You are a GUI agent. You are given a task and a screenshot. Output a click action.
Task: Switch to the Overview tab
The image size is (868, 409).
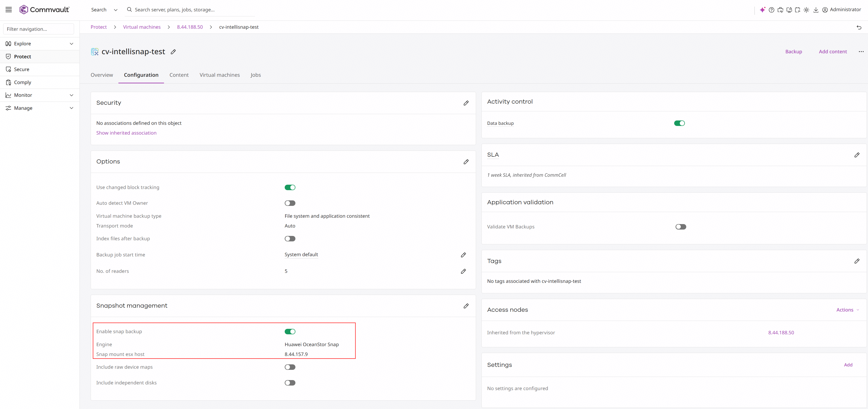pyautogui.click(x=102, y=75)
